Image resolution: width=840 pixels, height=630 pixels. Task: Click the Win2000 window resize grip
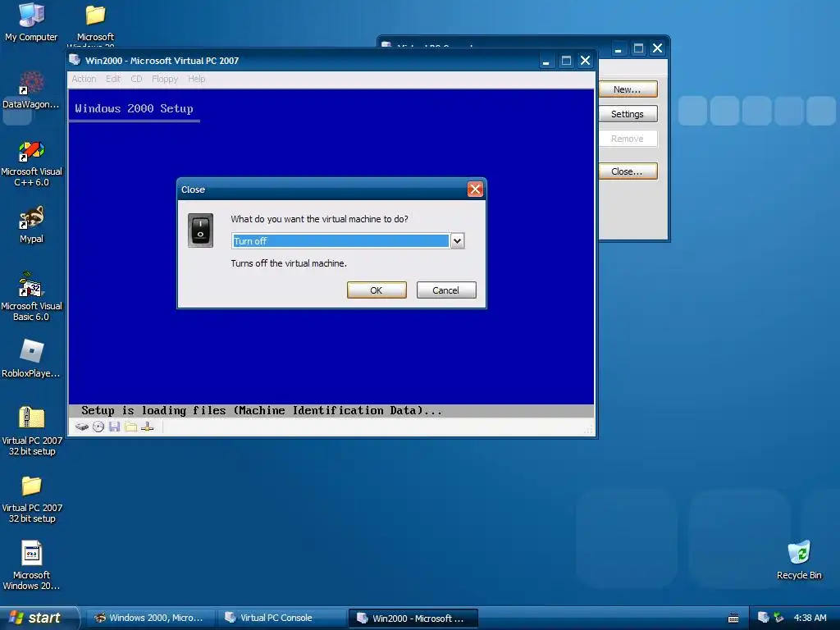click(x=589, y=430)
